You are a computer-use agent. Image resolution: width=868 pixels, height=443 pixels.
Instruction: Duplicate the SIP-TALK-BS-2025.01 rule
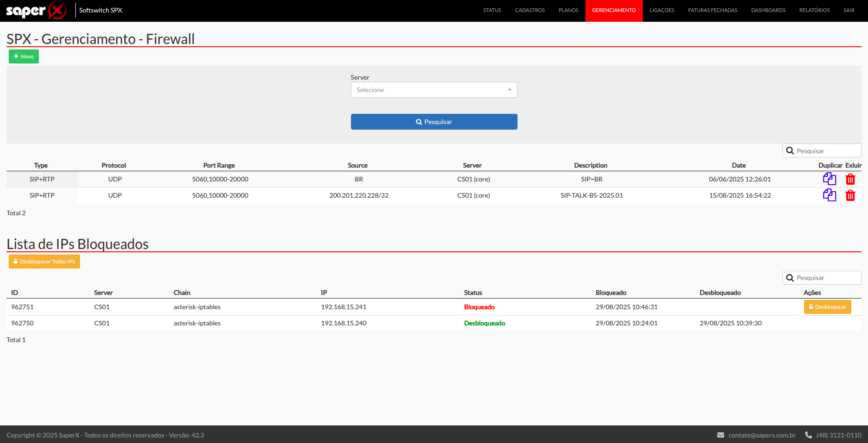[829, 195]
